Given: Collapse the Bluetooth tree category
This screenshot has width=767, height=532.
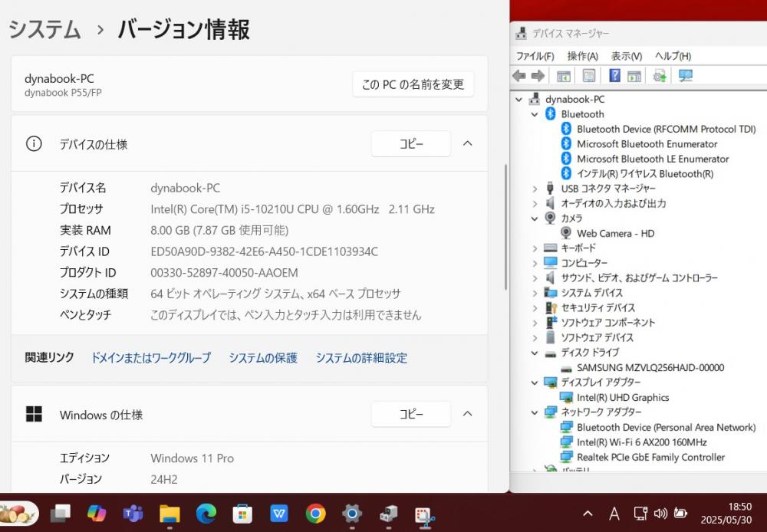Looking at the screenshot, I should (x=535, y=114).
